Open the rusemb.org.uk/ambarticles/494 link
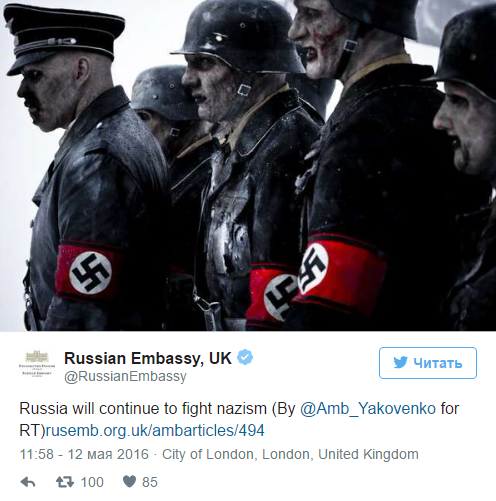496x501 pixels. (155, 431)
